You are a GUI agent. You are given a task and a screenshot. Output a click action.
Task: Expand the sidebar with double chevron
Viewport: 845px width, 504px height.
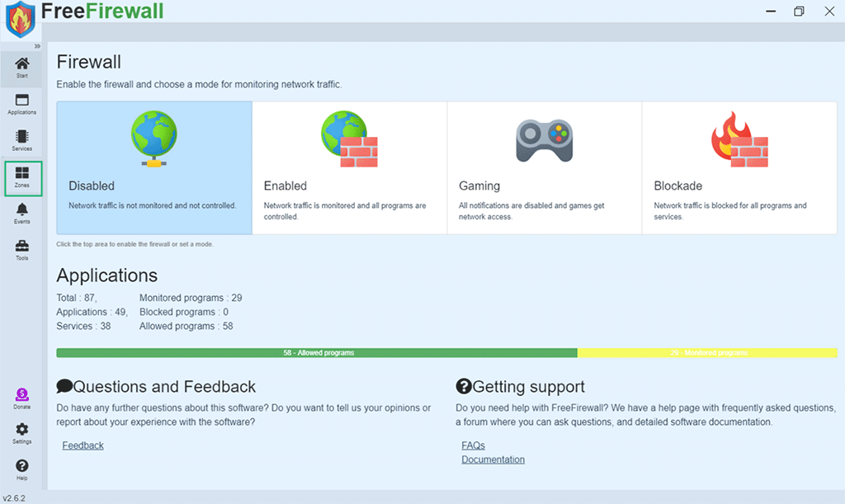coord(37,46)
